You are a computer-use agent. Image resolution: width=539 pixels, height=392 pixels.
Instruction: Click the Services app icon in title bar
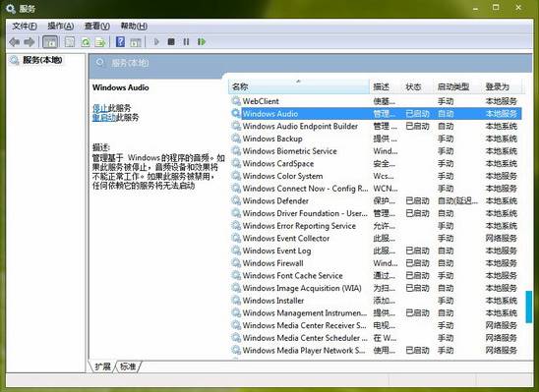click(x=10, y=8)
